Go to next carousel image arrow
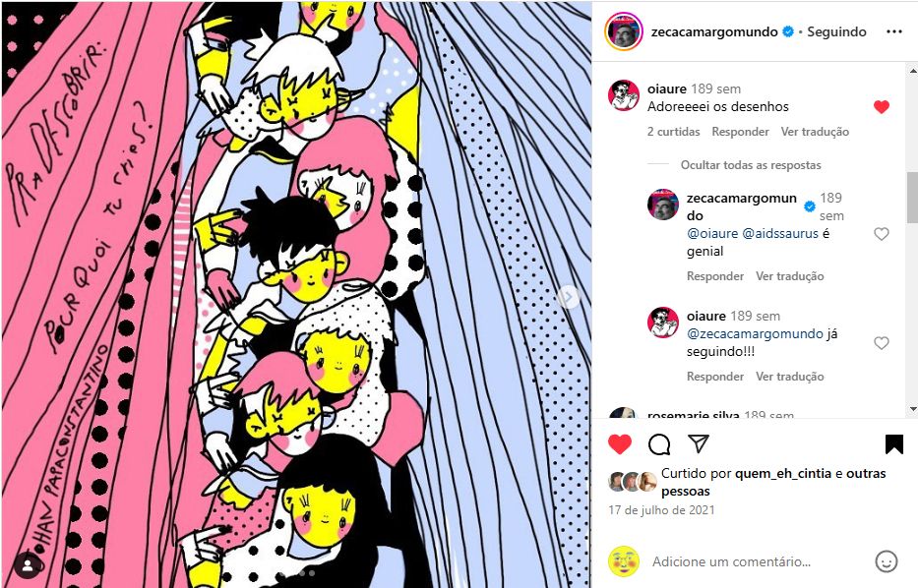918x588 pixels. tap(568, 297)
